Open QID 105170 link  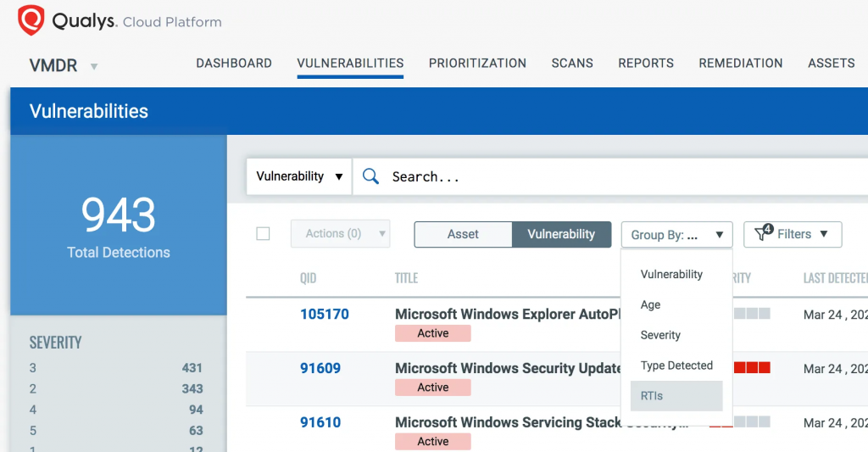pyautogui.click(x=324, y=314)
